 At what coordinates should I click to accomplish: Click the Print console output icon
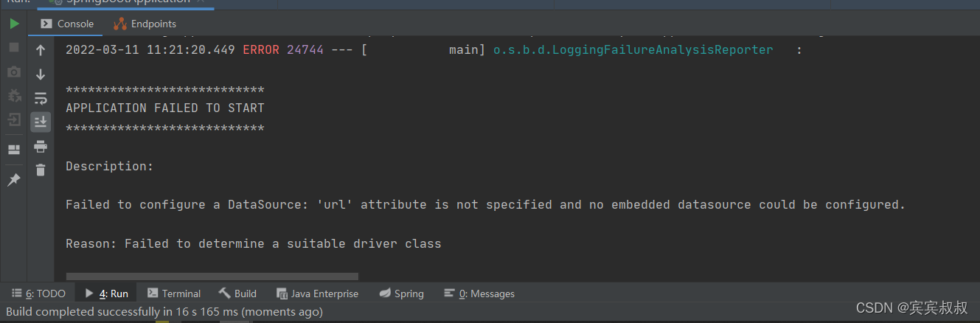click(x=41, y=146)
